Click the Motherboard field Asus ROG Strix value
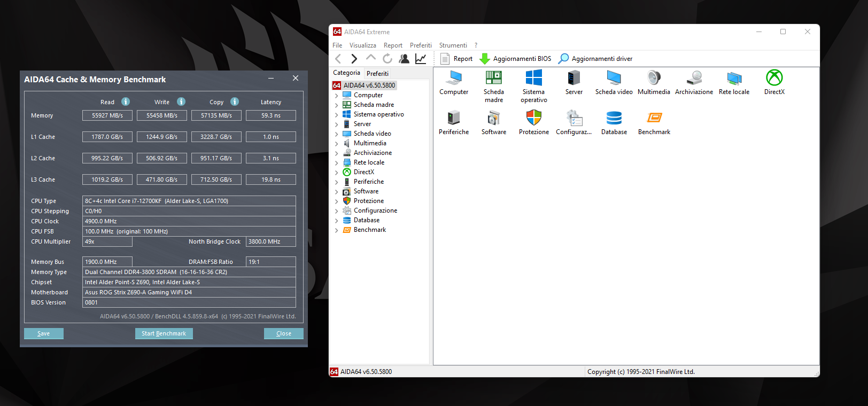 (189, 292)
